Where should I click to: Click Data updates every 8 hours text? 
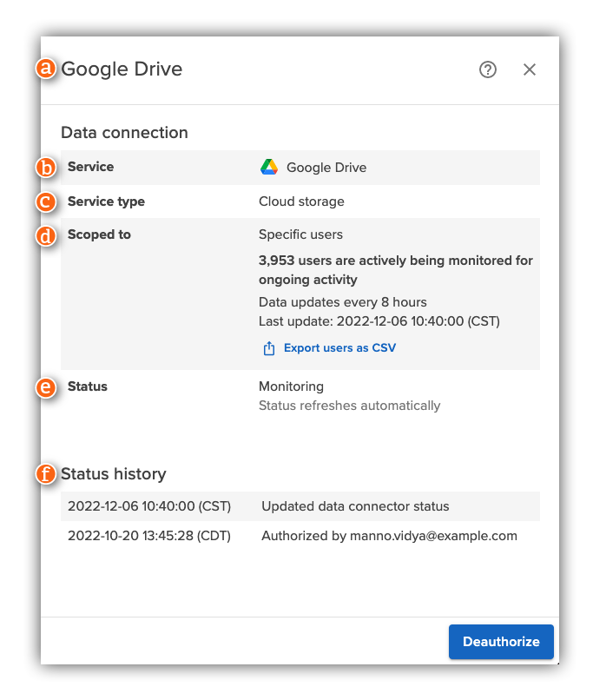click(343, 302)
